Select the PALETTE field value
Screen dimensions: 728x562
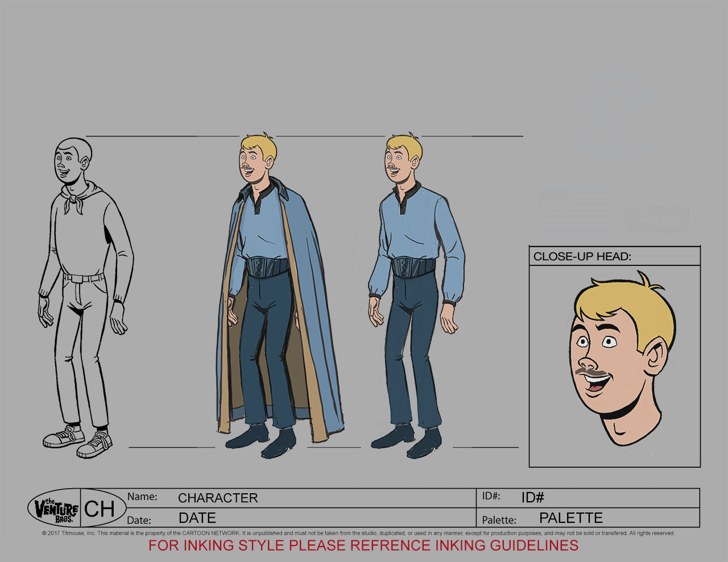click(571, 518)
